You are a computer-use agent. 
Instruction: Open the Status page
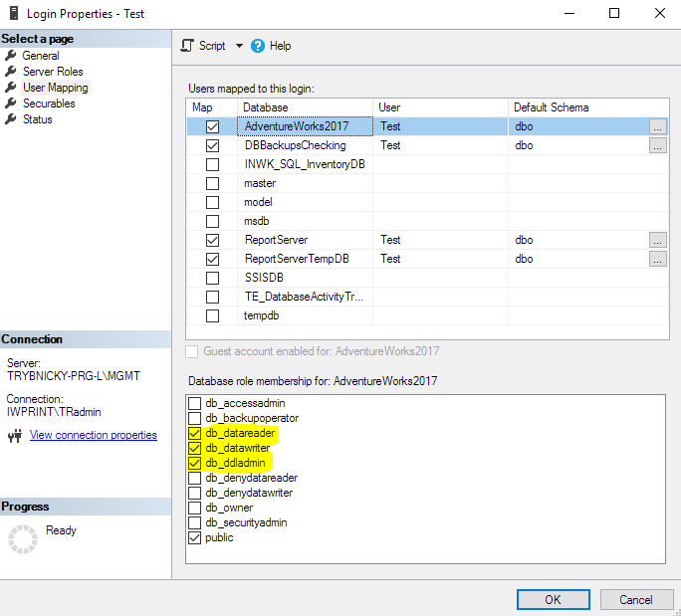[x=38, y=119]
